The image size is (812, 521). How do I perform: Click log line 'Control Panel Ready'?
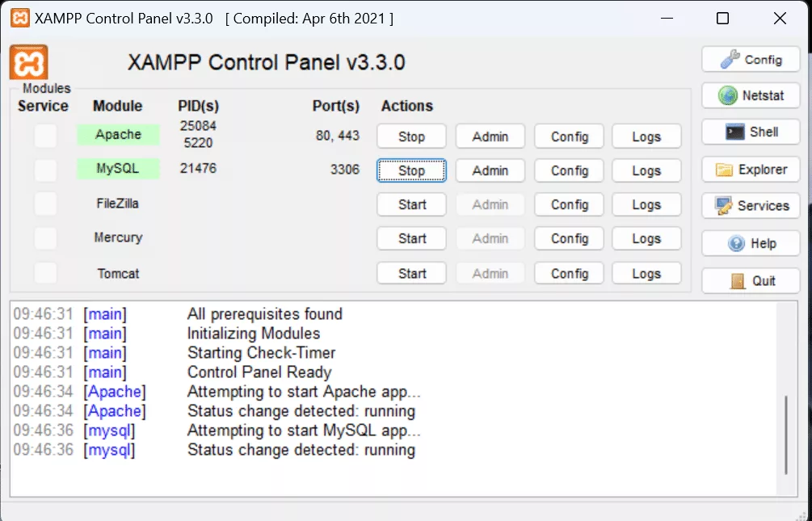point(259,372)
